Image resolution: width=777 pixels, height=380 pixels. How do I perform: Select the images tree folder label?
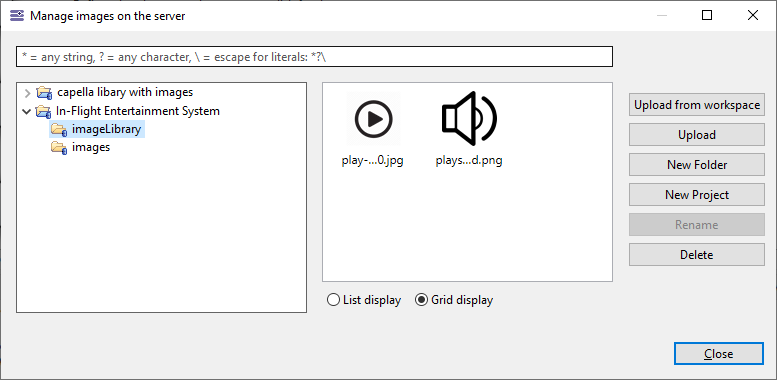point(91,148)
